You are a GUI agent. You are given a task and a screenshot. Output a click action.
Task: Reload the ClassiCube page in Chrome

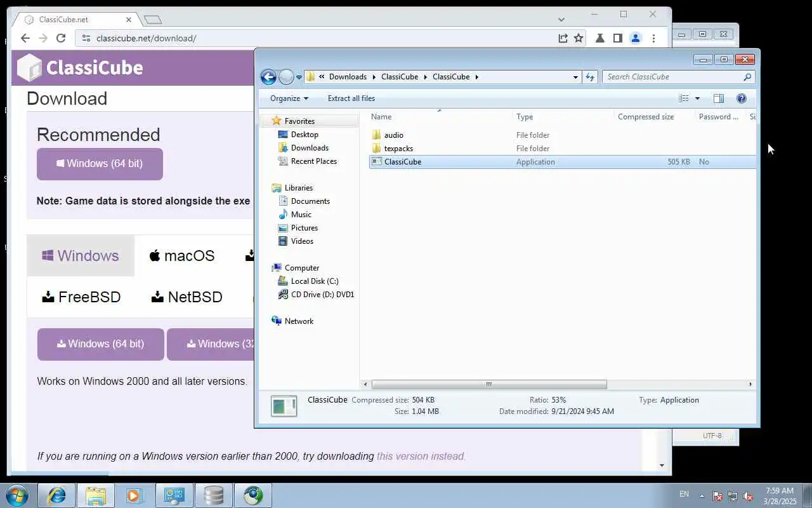coord(61,38)
